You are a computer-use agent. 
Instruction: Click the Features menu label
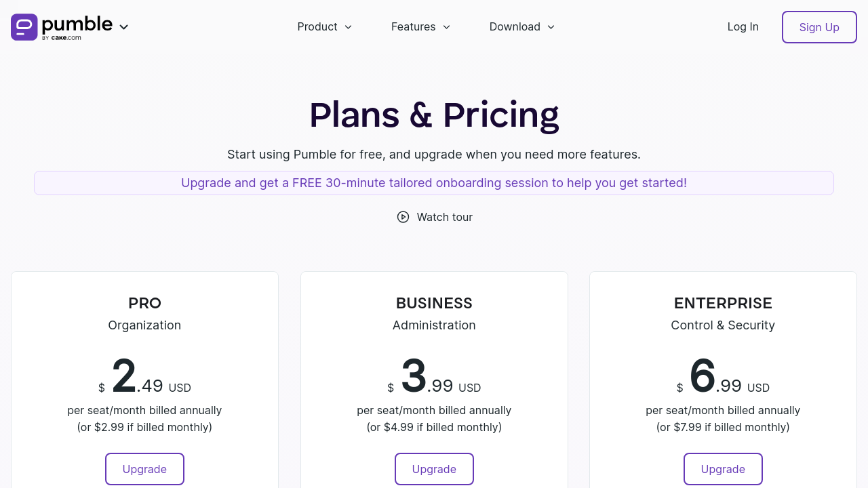pos(413,27)
